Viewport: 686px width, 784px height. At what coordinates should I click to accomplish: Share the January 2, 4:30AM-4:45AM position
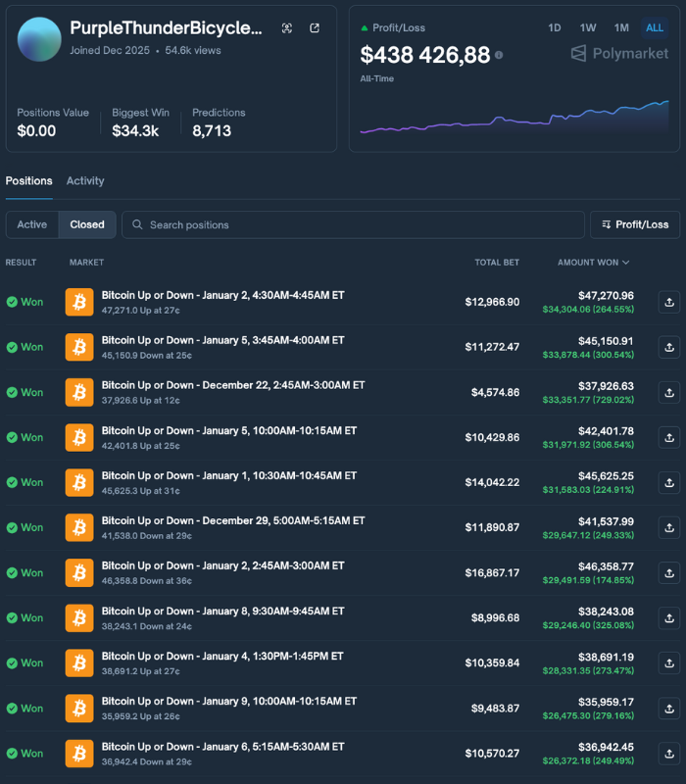click(x=669, y=302)
